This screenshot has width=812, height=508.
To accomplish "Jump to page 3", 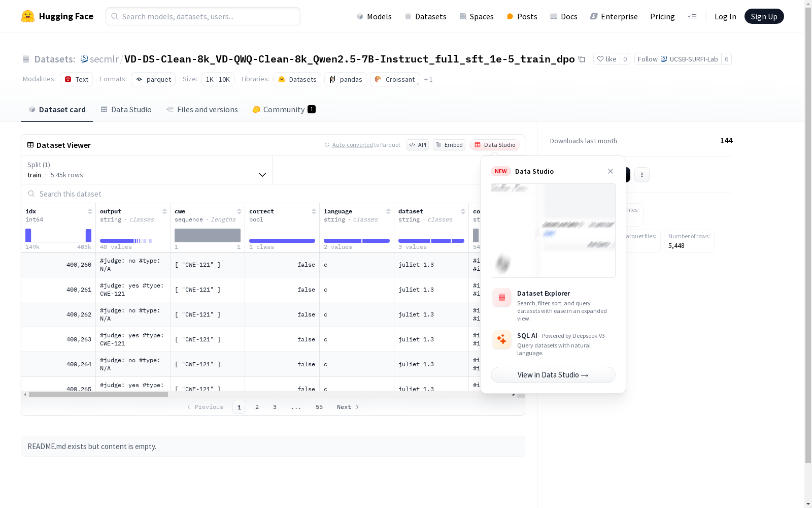I will coord(275,407).
